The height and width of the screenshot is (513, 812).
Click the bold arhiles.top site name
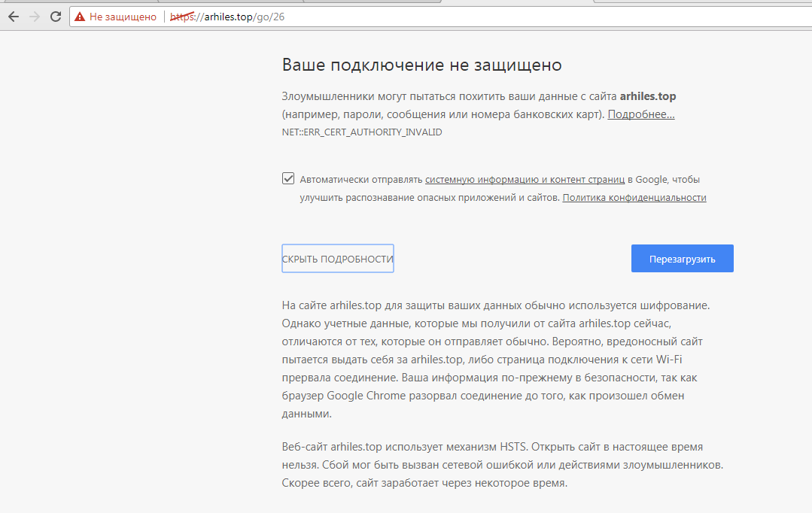tap(653, 96)
